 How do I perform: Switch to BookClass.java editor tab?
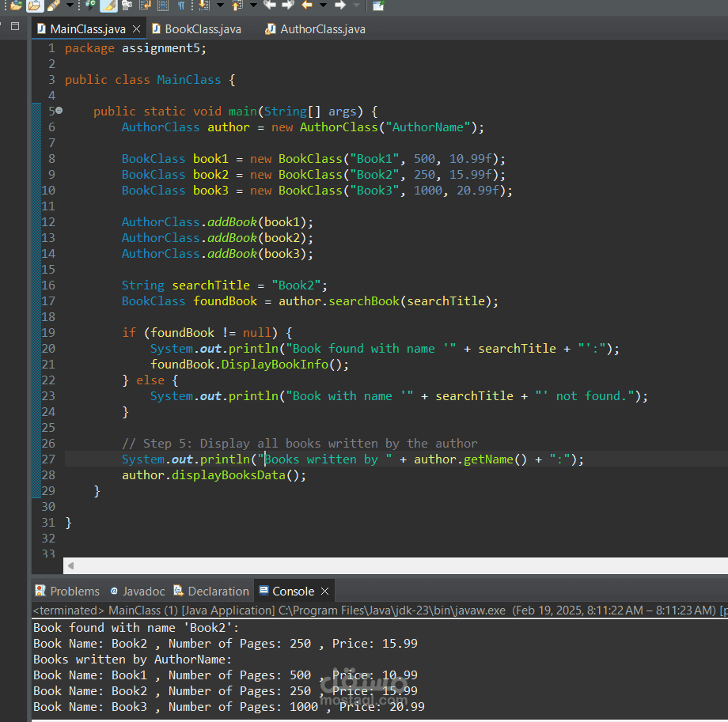(203, 29)
